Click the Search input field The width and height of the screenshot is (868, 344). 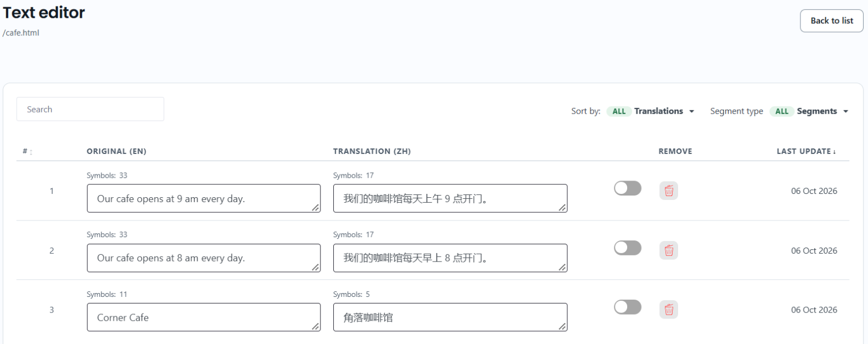click(x=90, y=109)
